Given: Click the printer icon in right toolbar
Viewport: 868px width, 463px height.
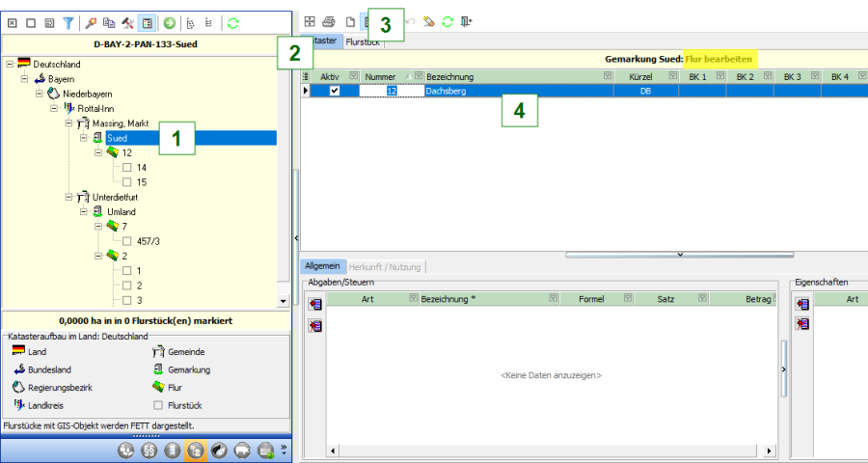Looking at the screenshot, I should pyautogui.click(x=328, y=21).
